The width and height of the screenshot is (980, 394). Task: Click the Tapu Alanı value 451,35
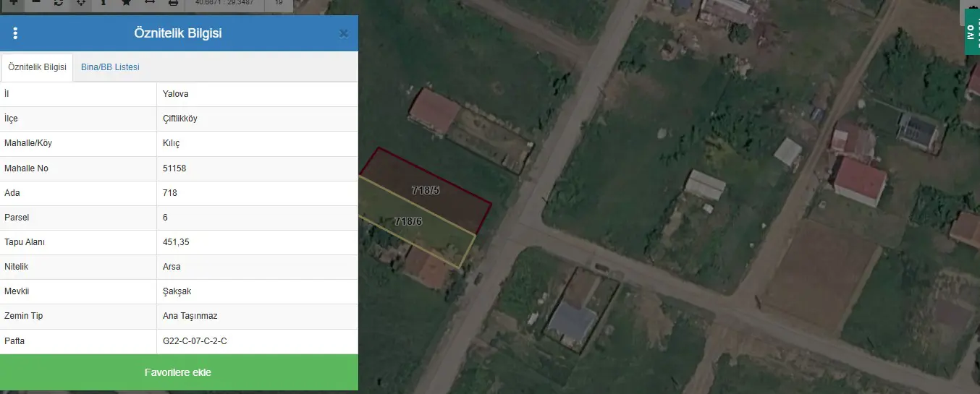pyautogui.click(x=258, y=242)
